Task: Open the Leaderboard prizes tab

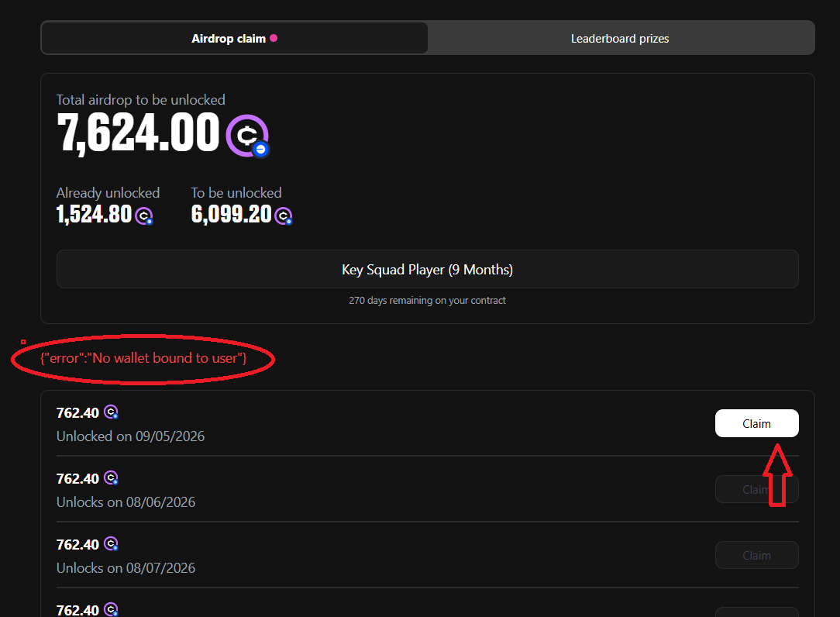Action: point(620,39)
